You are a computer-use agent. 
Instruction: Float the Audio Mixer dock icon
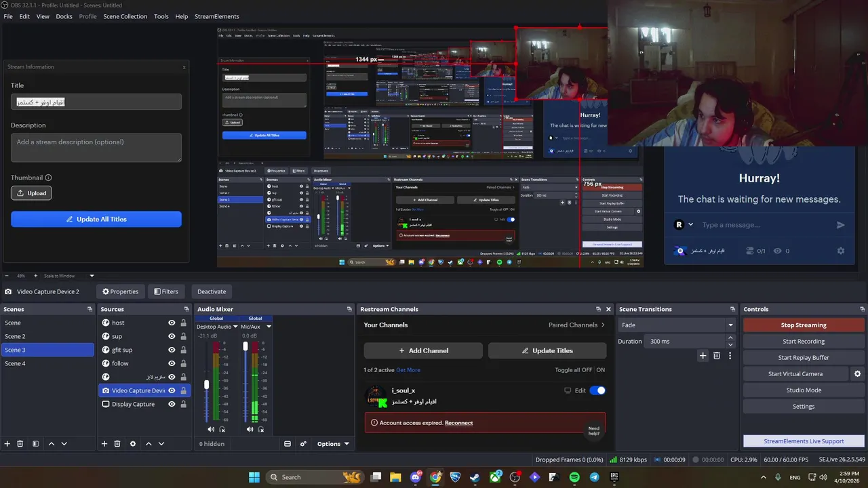[349, 309]
